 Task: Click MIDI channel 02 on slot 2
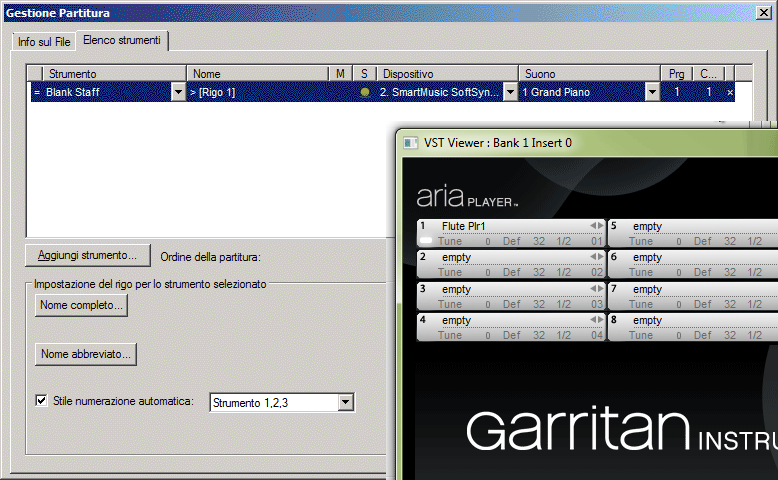pyautogui.click(x=597, y=273)
